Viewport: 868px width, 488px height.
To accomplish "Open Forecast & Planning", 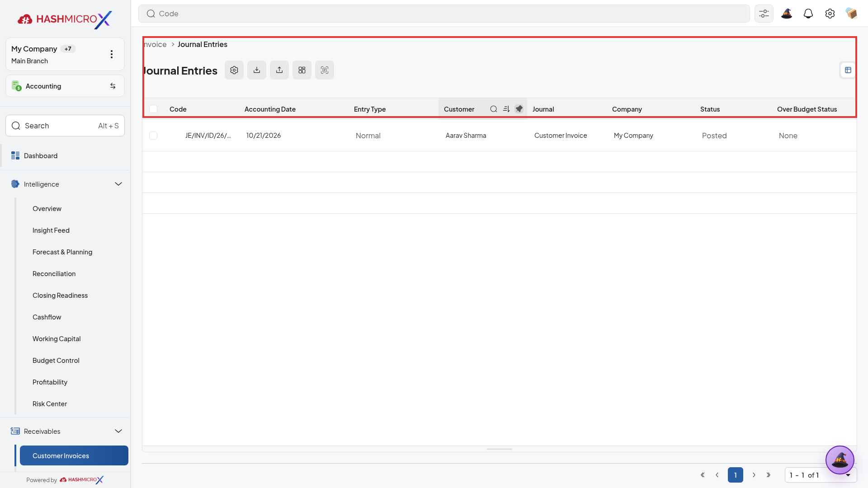I will pyautogui.click(x=62, y=252).
